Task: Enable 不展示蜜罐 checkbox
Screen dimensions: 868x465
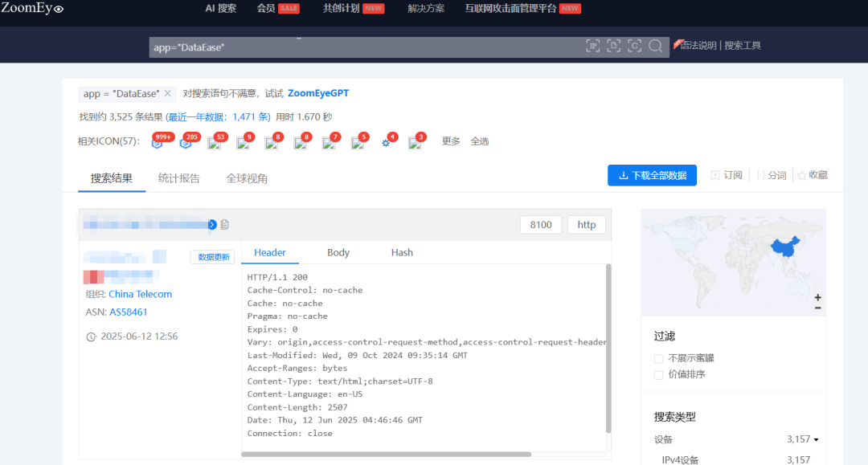Action: pyautogui.click(x=658, y=358)
